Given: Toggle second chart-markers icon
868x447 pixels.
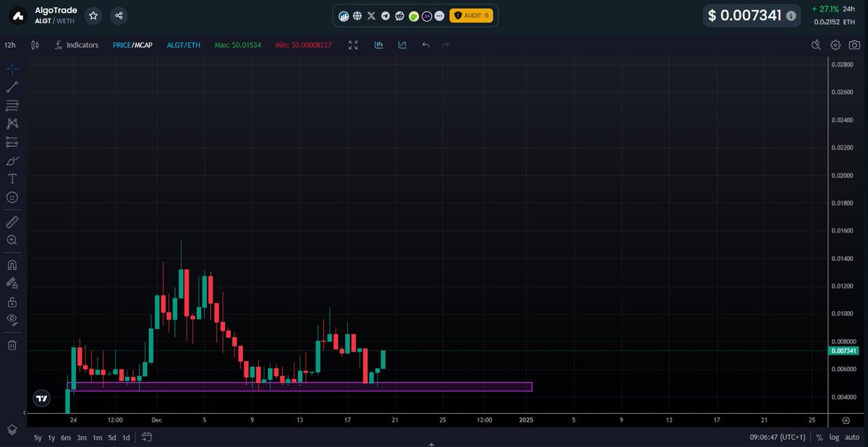Looking at the screenshot, I should point(402,45).
